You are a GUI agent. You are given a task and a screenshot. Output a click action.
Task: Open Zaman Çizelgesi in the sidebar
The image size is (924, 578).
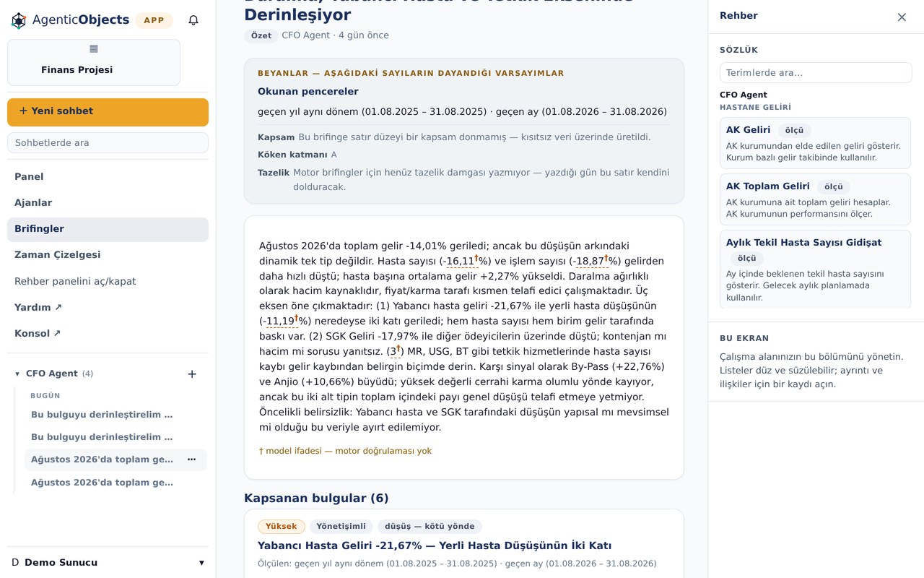point(108,255)
